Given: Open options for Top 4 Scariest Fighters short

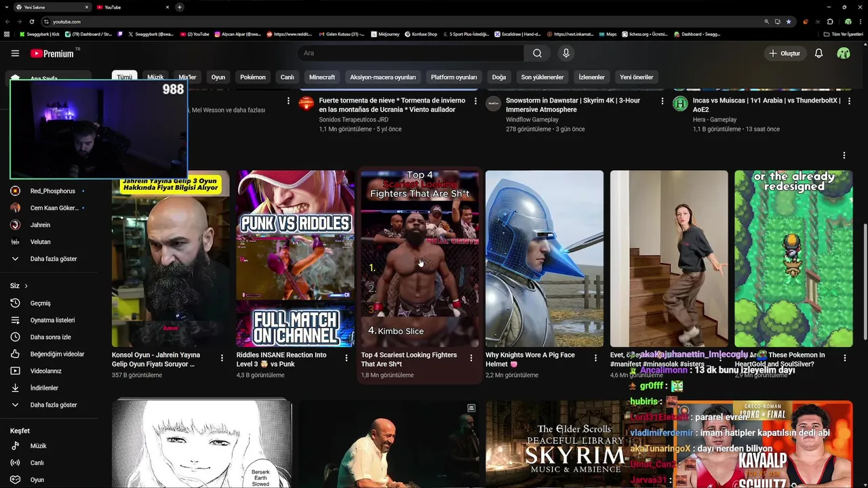Looking at the screenshot, I should pos(471,358).
